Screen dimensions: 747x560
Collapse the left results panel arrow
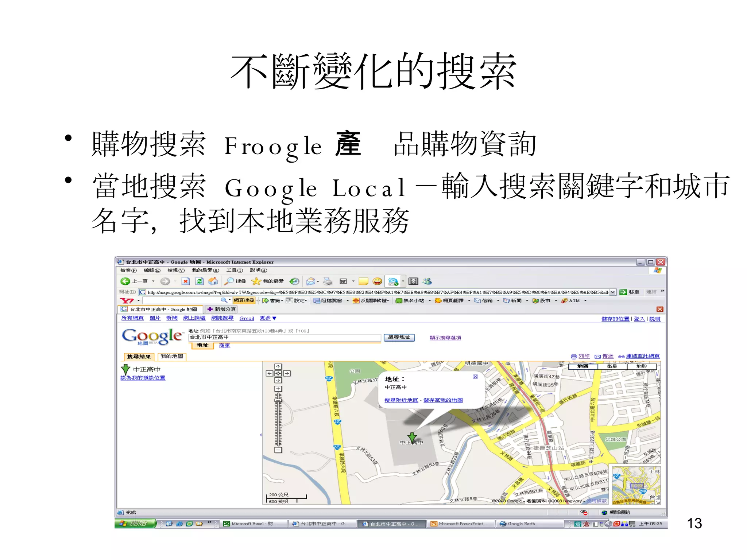[x=261, y=435]
